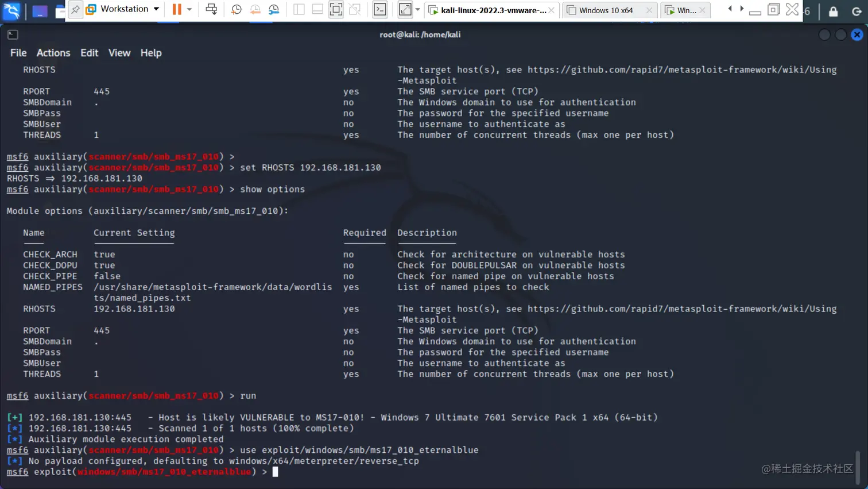The height and width of the screenshot is (489, 868).
Task: Send Ctrl+Alt+Del to the virtual machine
Action: (211, 9)
